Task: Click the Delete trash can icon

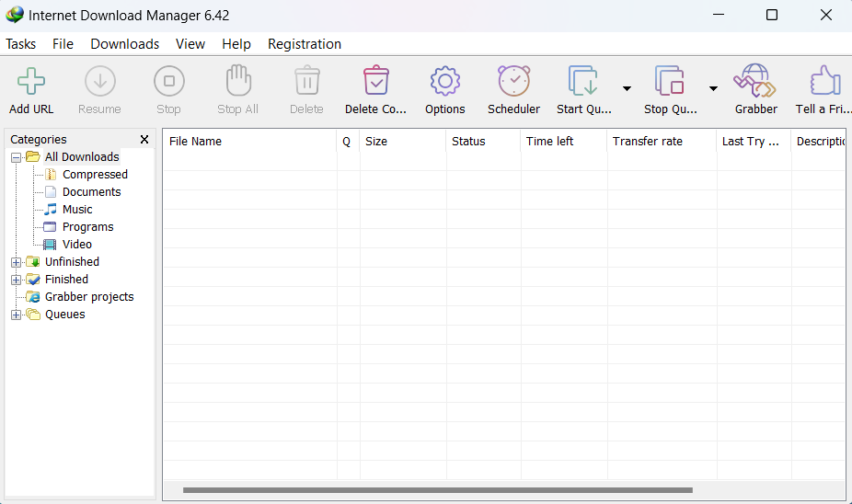Action: 307,80
